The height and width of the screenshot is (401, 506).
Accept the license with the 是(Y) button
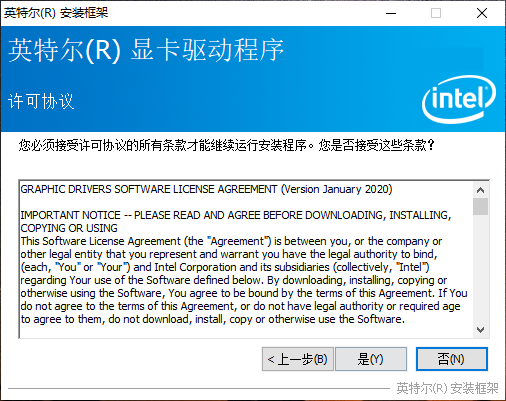(371, 359)
